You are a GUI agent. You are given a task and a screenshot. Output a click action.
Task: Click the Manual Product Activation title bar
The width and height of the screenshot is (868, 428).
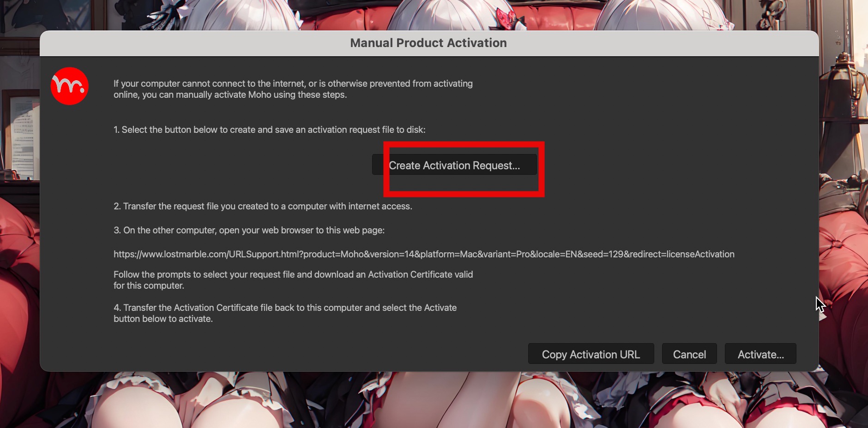click(x=429, y=43)
